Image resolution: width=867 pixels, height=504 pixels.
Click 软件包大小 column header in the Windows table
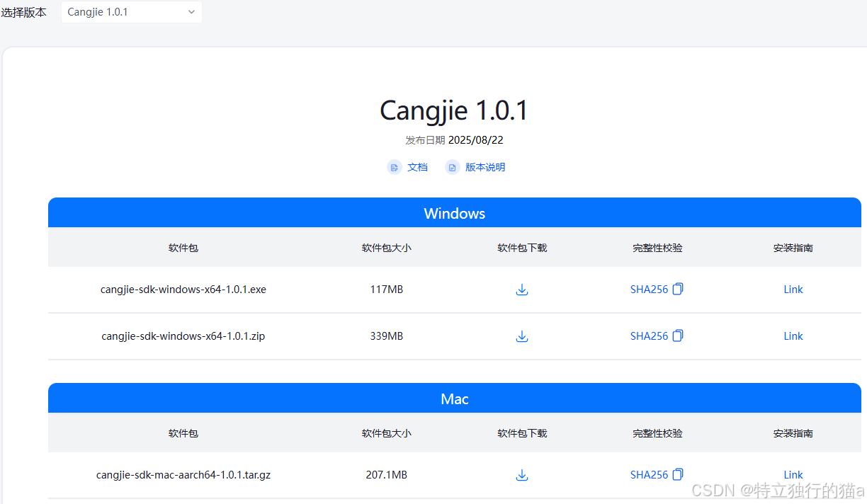387,248
